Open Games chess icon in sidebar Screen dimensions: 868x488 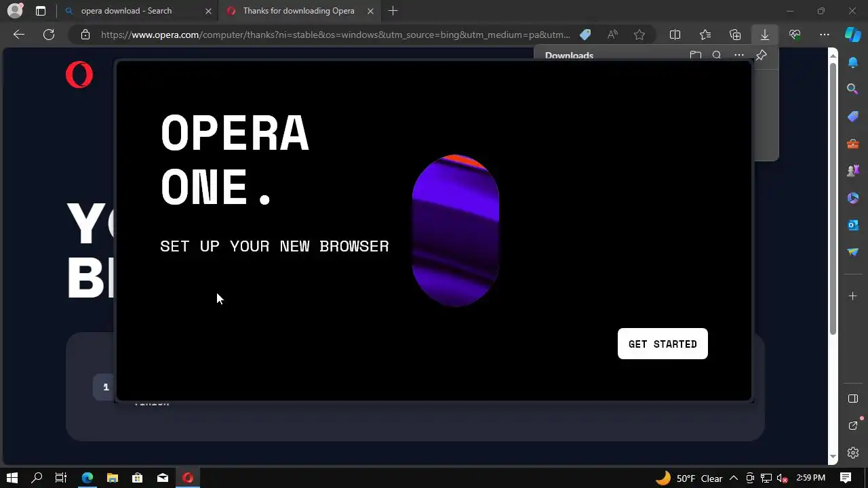(853, 171)
